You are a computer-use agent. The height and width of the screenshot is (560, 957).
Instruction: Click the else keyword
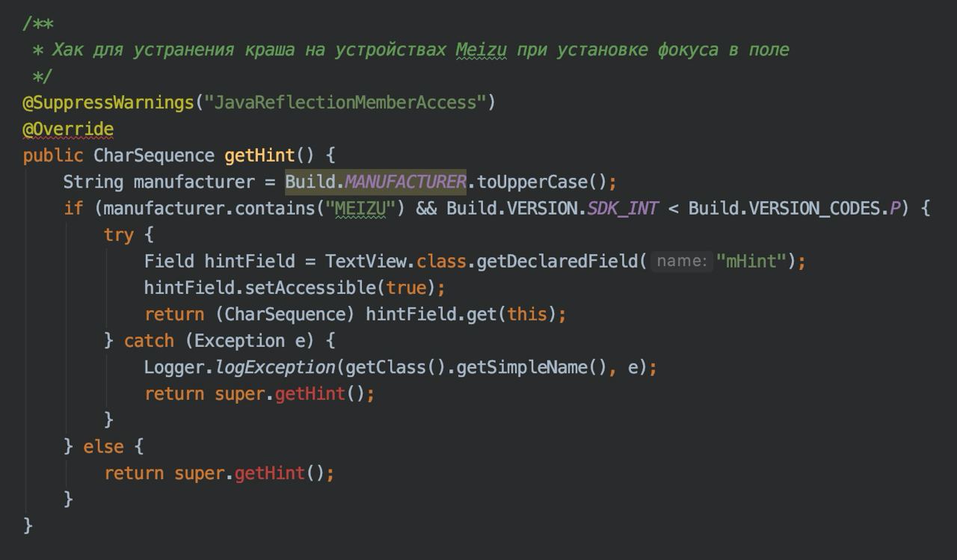point(103,447)
